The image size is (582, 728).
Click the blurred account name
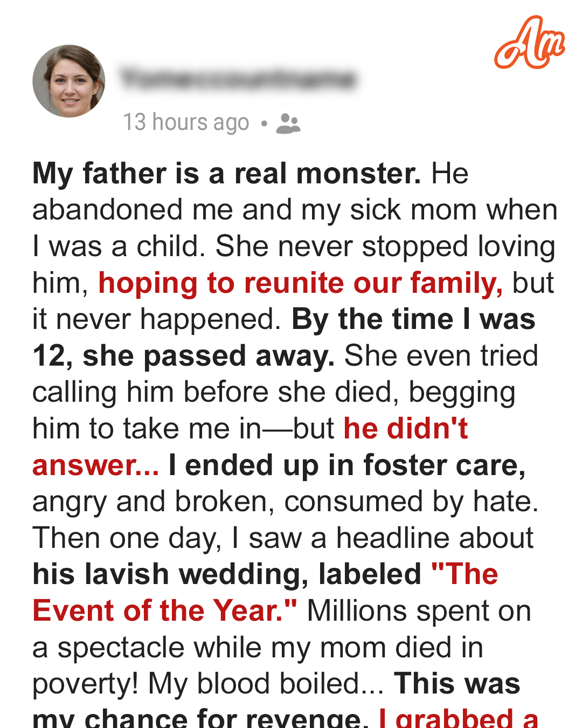(238, 79)
